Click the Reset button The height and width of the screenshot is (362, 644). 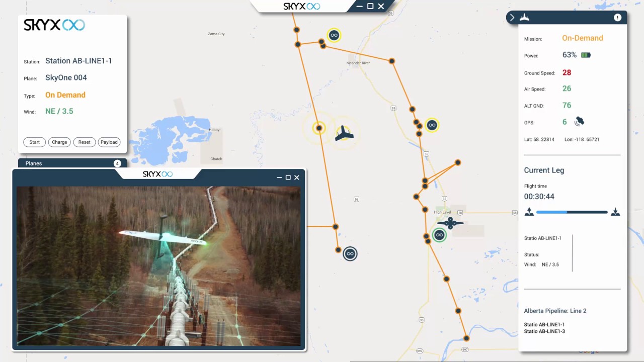pyautogui.click(x=85, y=142)
